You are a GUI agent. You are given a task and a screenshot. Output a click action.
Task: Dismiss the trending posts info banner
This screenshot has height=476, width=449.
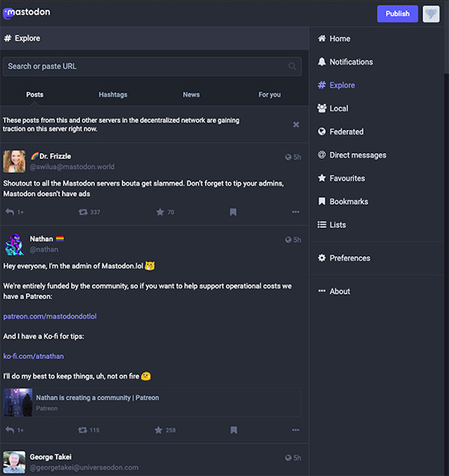[x=296, y=124]
